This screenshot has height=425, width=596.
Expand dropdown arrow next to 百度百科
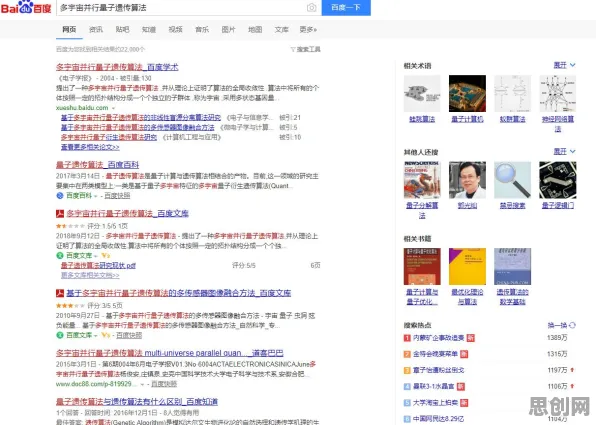click(x=96, y=196)
